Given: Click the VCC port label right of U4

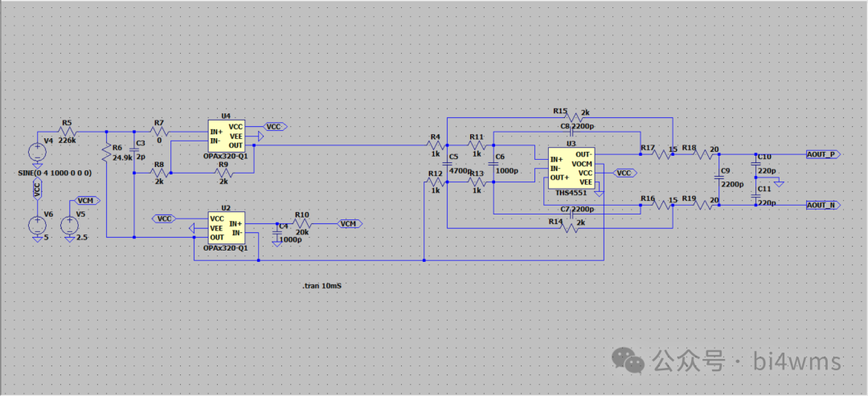Looking at the screenshot, I should coord(275,127).
